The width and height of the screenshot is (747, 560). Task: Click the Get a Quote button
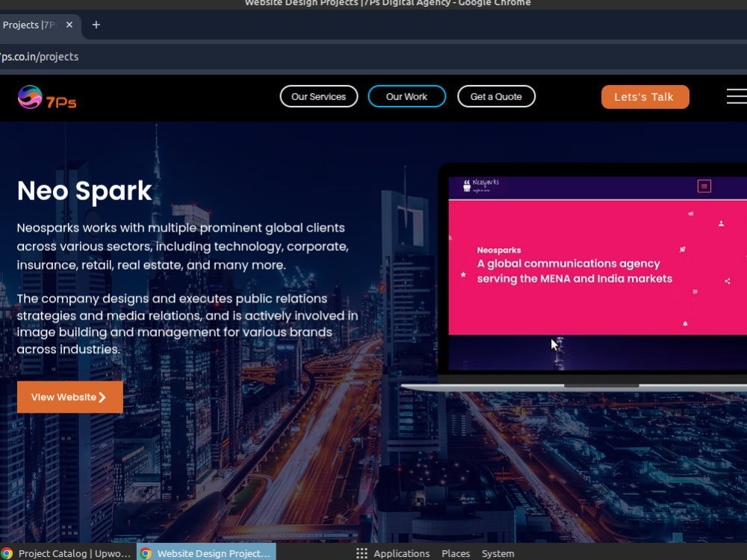496,96
